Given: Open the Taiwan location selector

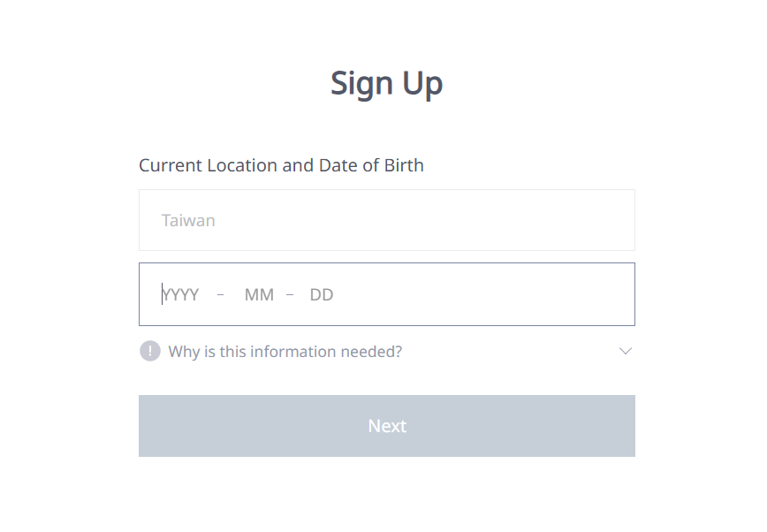Looking at the screenshot, I should click(x=386, y=220).
